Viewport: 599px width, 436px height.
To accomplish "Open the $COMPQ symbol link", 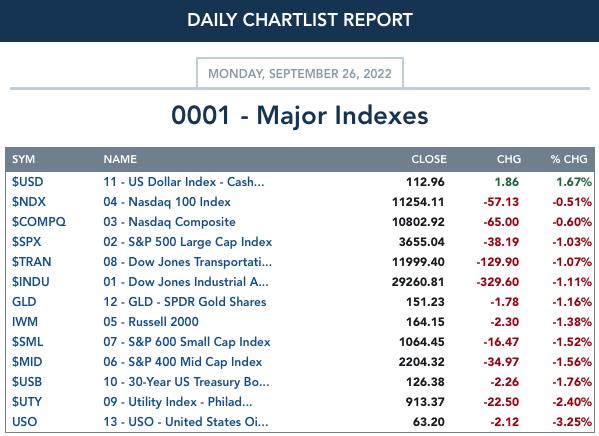I will click(x=39, y=222).
